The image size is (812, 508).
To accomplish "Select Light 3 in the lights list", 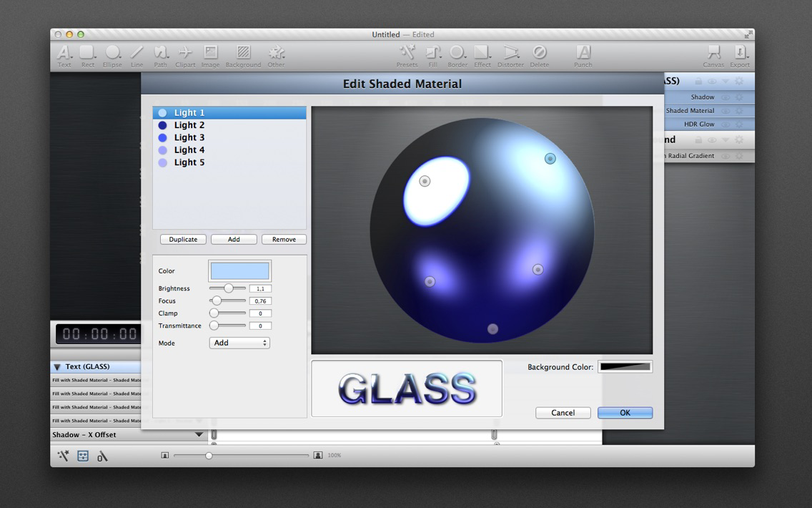I will click(x=229, y=137).
